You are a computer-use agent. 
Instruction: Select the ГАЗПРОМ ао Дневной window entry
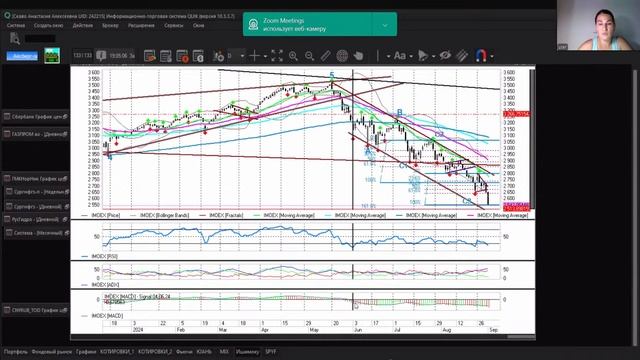point(36,134)
